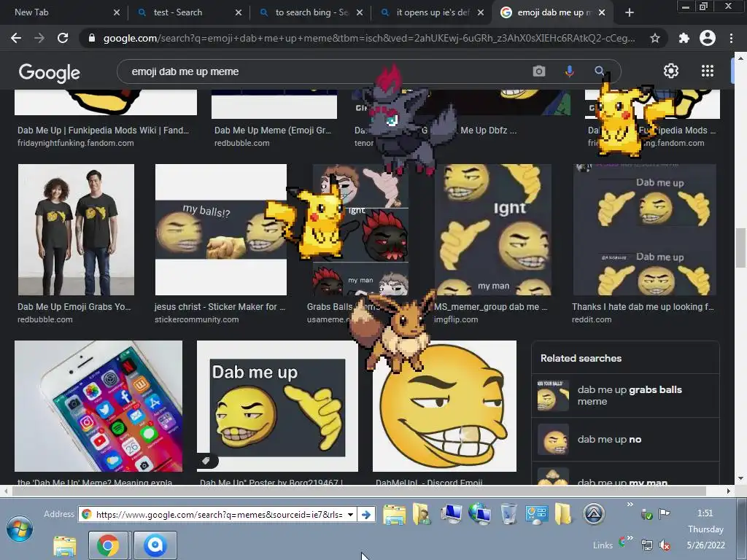
Task: Open the Chrome three-dot menu
Action: (731, 38)
